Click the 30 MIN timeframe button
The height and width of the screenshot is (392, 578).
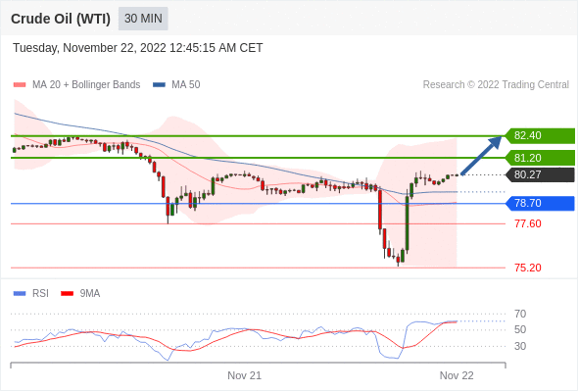click(143, 19)
